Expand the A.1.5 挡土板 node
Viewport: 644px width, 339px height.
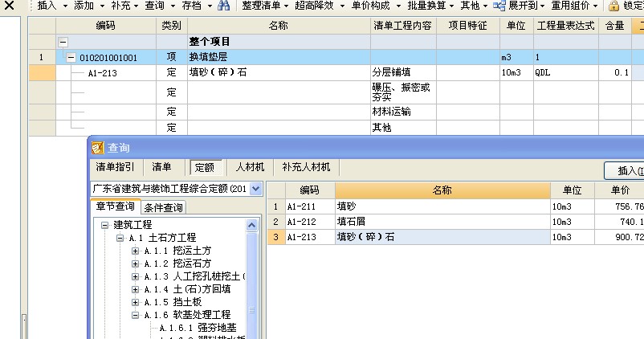pos(135,302)
